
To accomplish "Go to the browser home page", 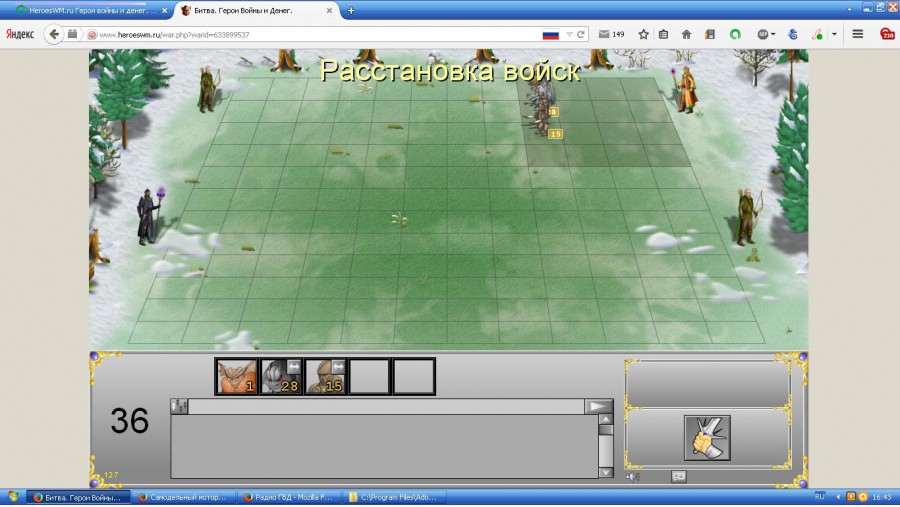I will pos(686,34).
